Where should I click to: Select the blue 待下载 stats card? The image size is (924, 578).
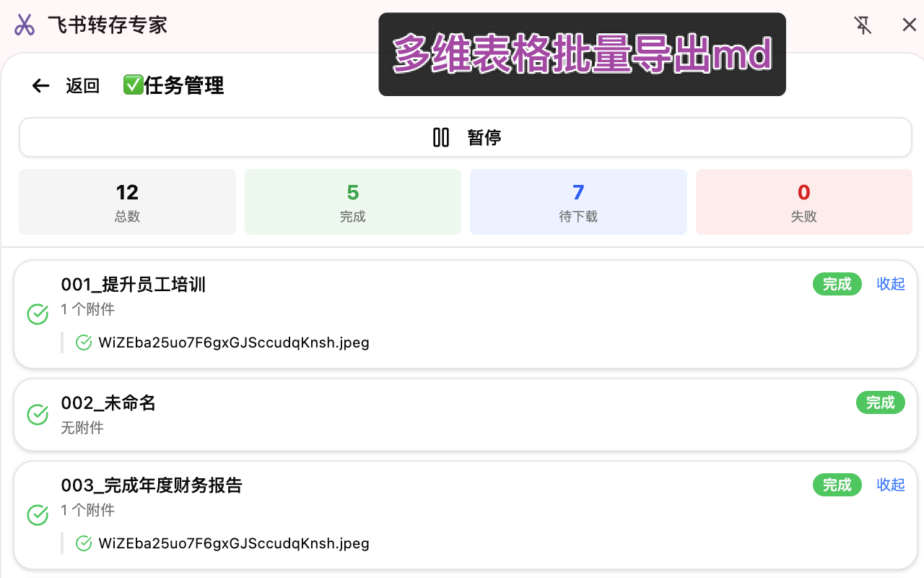point(578,202)
